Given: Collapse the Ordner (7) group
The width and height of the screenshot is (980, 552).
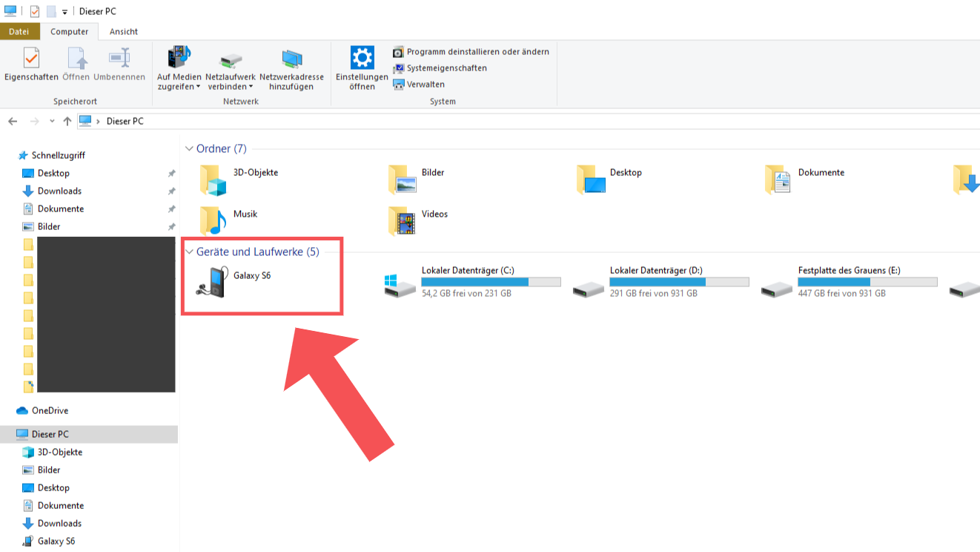Looking at the screenshot, I should pos(189,149).
